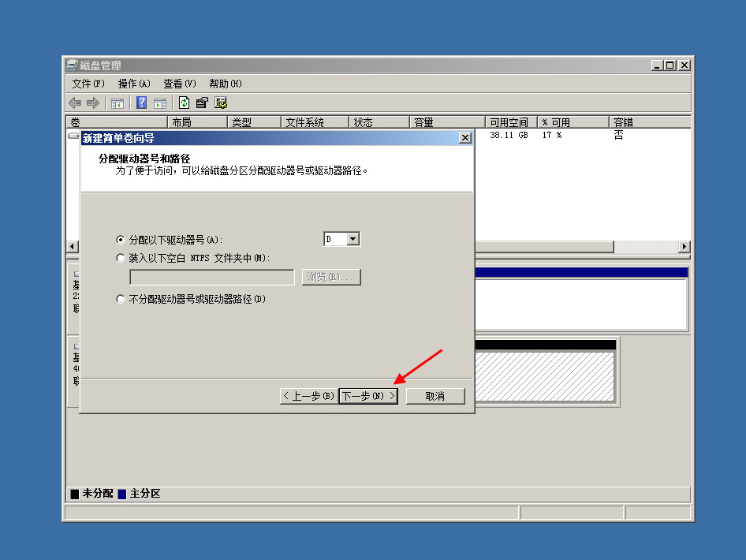Click the 文件系统 column header
The height and width of the screenshot is (560, 746).
pyautogui.click(x=315, y=122)
